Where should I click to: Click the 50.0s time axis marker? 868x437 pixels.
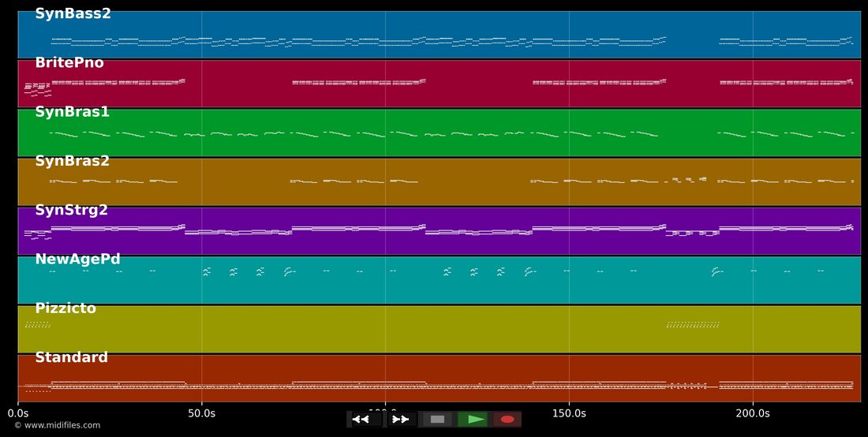202,413
